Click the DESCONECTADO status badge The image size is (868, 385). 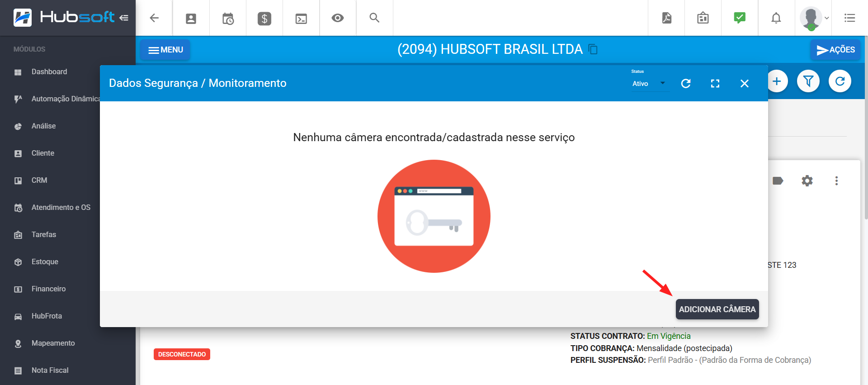click(x=182, y=354)
